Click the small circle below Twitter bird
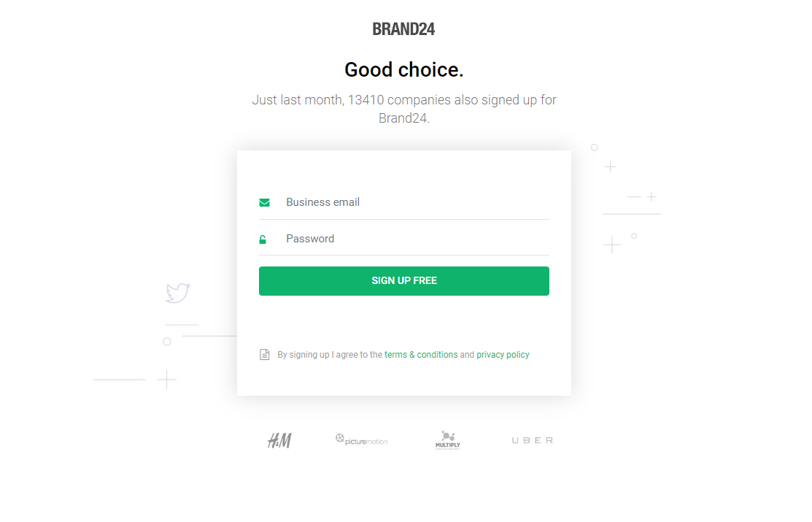 click(167, 342)
